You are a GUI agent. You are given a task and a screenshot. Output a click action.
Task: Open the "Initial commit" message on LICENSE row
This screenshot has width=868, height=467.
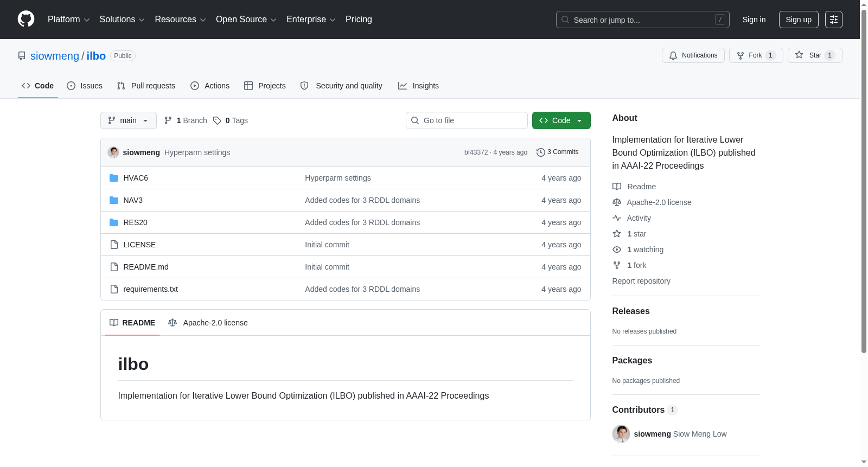click(327, 245)
